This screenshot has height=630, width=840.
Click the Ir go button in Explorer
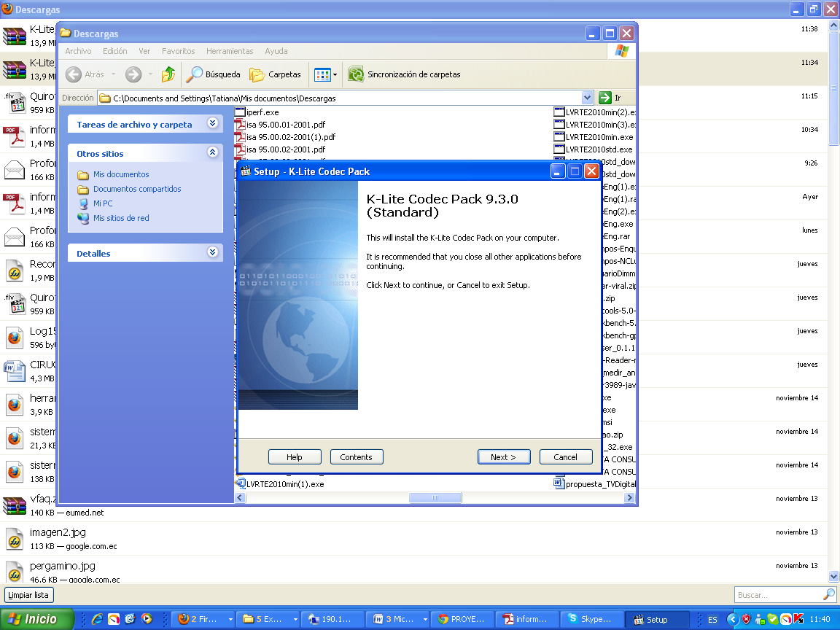pos(610,98)
